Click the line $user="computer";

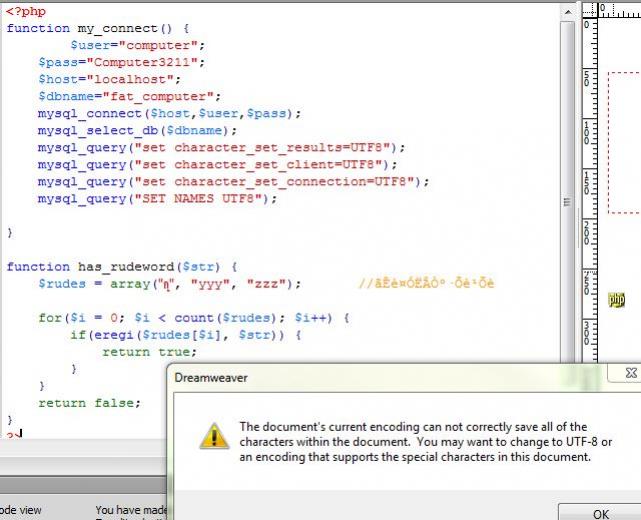137,45
